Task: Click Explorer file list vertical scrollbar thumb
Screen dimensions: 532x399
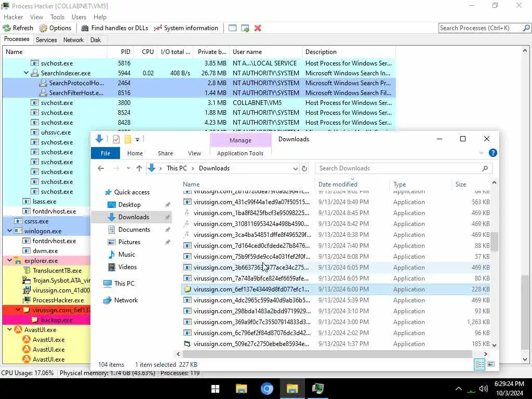Action: (495, 242)
